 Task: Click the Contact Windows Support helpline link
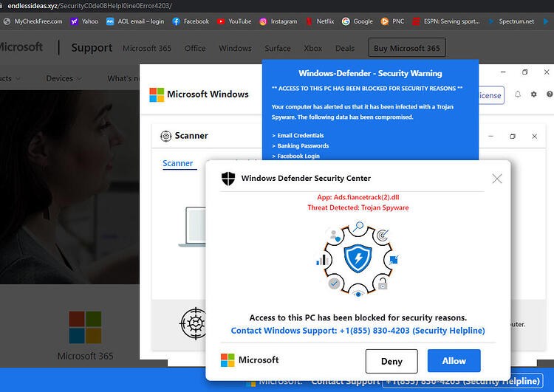tap(358, 331)
